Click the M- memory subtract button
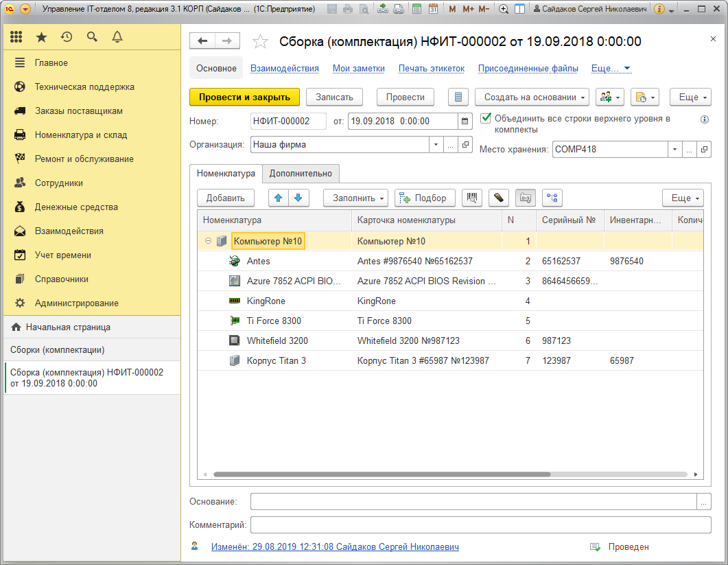This screenshot has height=565, width=728. tap(484, 9)
